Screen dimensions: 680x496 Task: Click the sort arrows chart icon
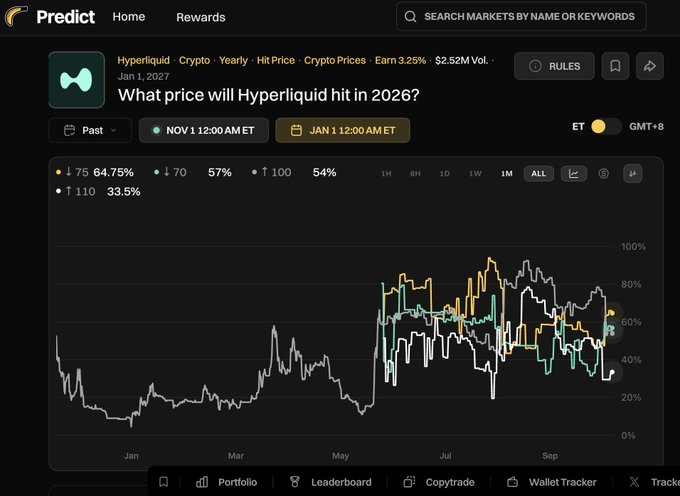pos(633,173)
